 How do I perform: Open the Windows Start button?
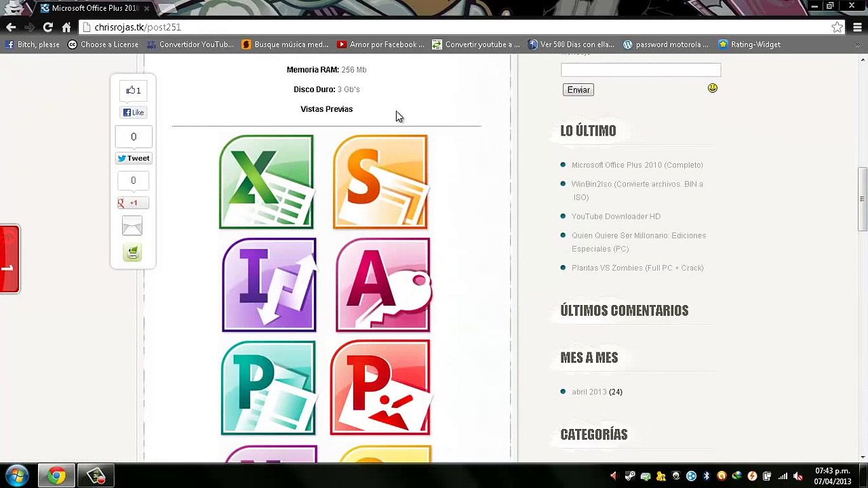point(17,476)
